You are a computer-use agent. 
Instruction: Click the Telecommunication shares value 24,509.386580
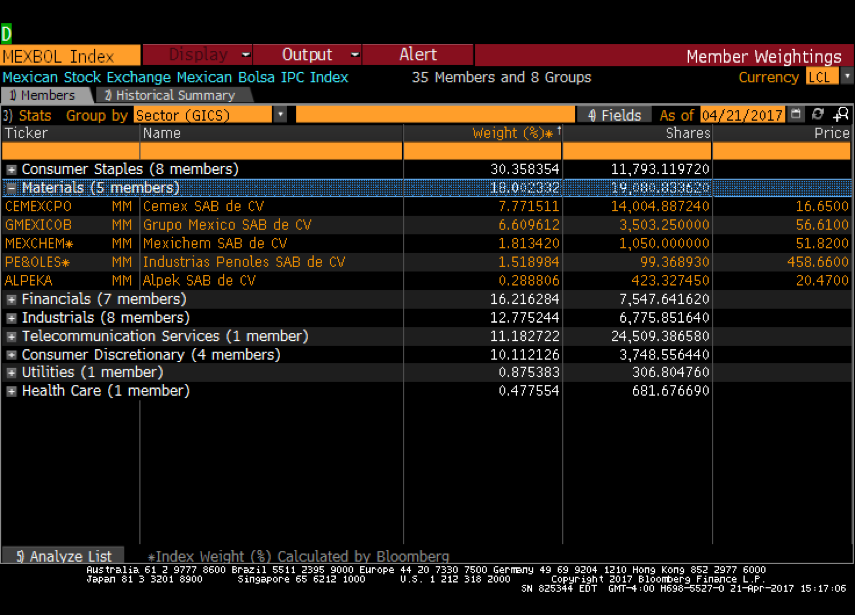tap(660, 336)
